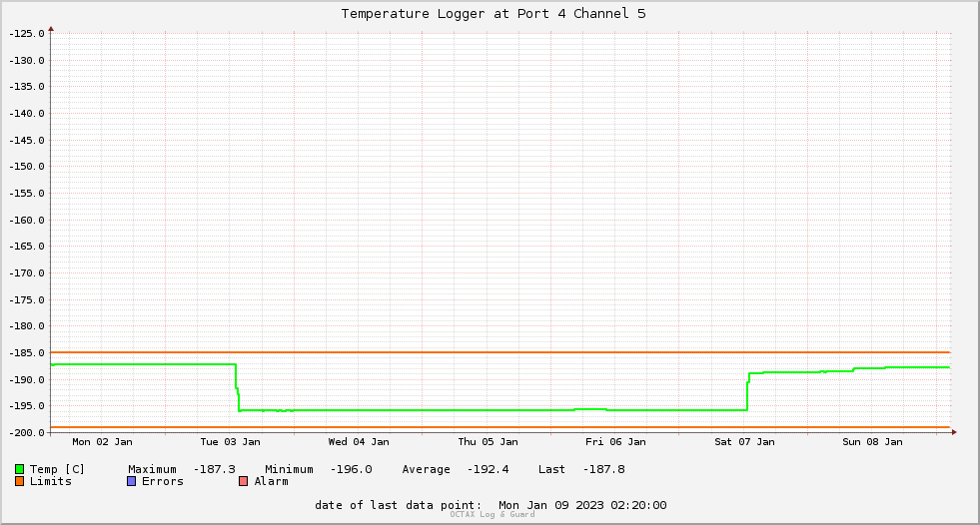Viewport: 980px width, 525px height.
Task: Click the 'Fri 06 Jan' x-axis label
Action: [615, 442]
